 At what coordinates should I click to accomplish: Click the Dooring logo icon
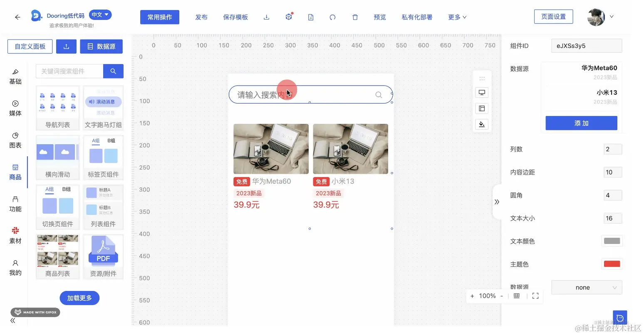point(37,16)
